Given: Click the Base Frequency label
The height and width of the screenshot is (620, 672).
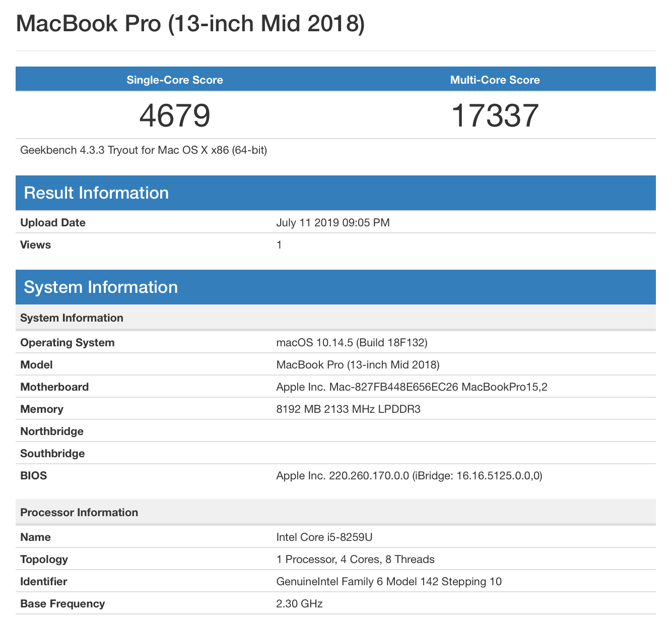Looking at the screenshot, I should point(62,604).
